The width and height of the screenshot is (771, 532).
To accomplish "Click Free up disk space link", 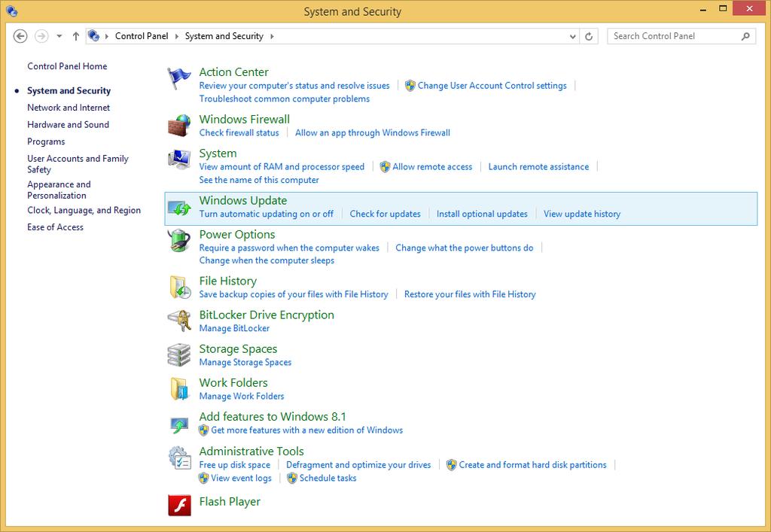I will tap(235, 465).
